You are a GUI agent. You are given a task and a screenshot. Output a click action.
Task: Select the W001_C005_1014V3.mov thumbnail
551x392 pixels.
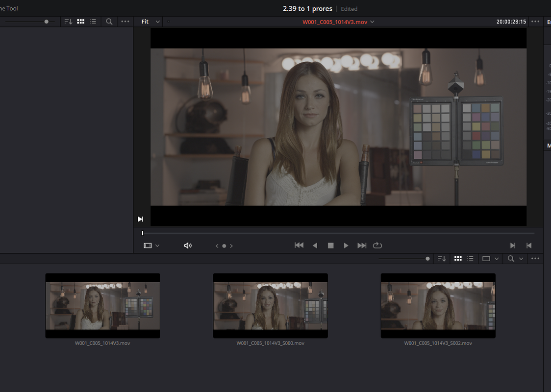(102, 306)
